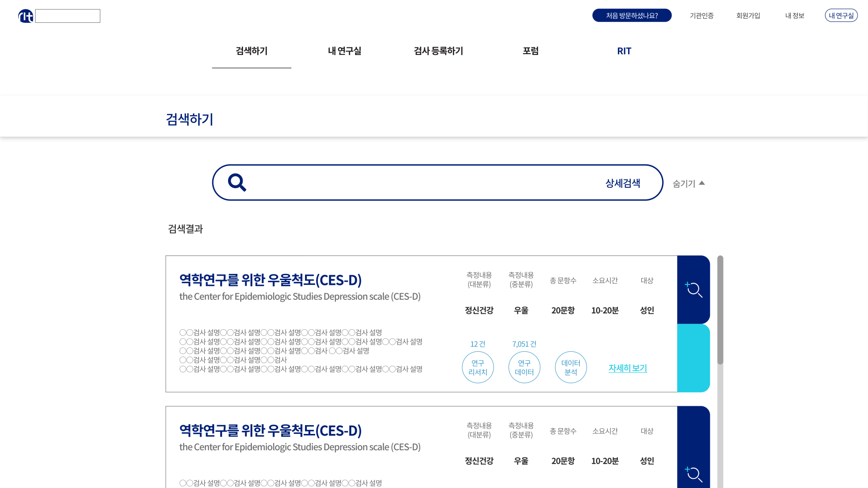Open the 데이터 분석 circle icon
Screen dimensions: 868x488
(571, 368)
